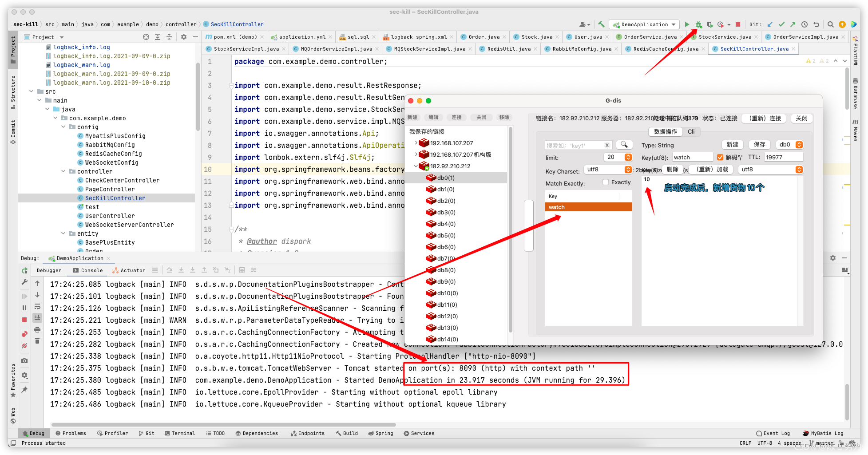Click Rerun DemoApplication icon in Debug panel
The width and height of the screenshot is (868, 455).
tap(24, 270)
